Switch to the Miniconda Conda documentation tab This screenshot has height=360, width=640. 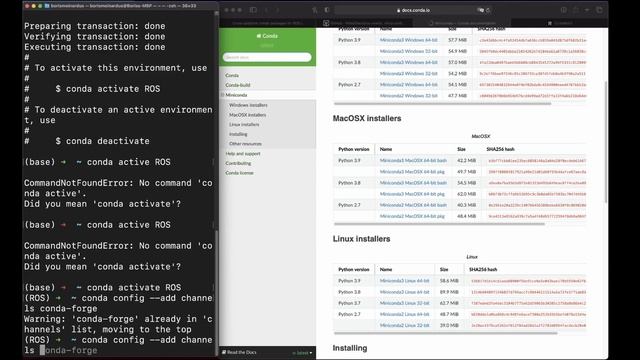click(x=461, y=23)
